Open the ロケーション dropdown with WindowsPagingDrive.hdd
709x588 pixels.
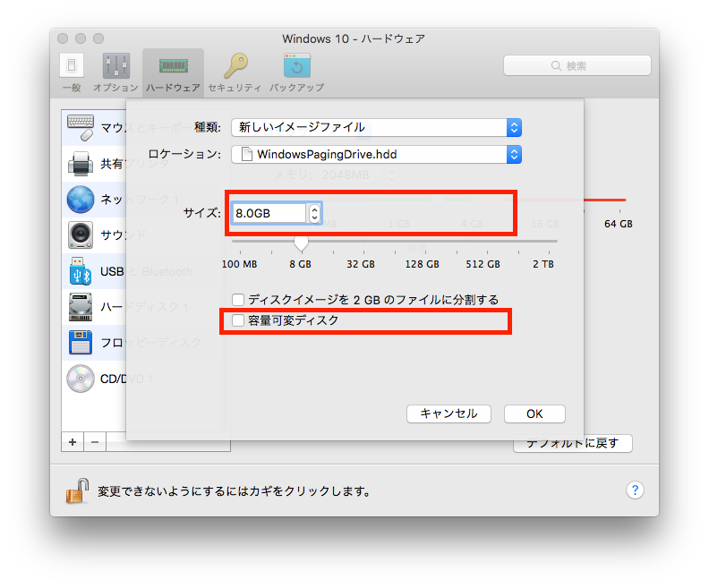[376, 155]
